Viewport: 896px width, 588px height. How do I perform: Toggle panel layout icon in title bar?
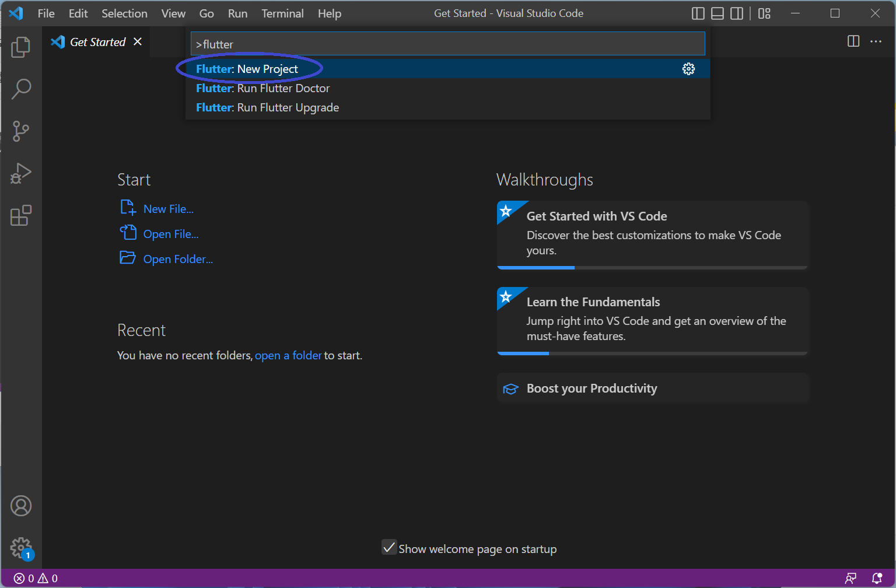point(717,13)
